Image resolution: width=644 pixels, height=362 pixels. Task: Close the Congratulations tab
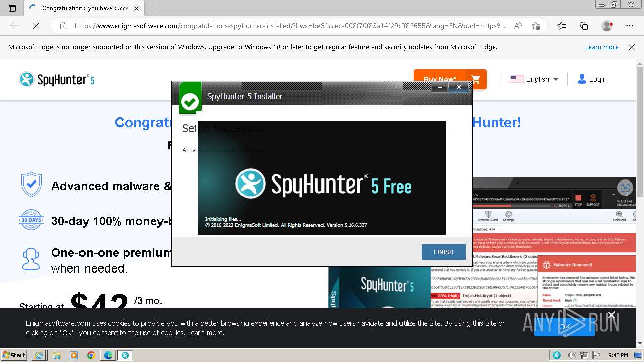coord(136,8)
